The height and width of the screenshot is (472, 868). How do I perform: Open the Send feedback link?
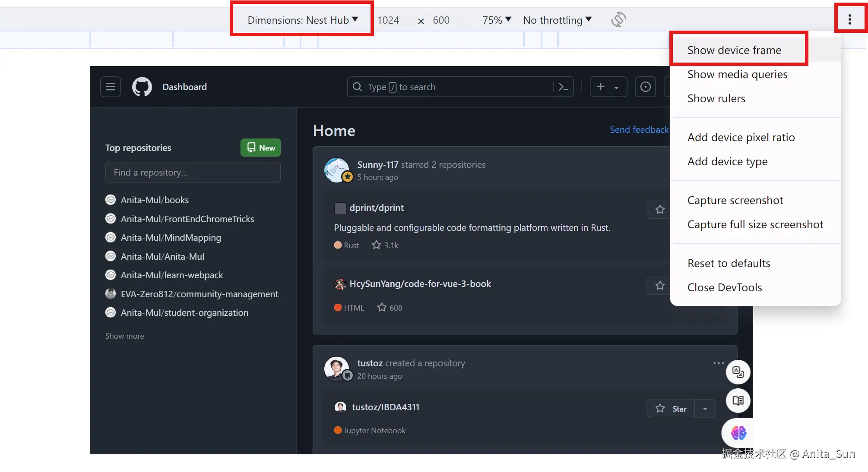pos(639,129)
